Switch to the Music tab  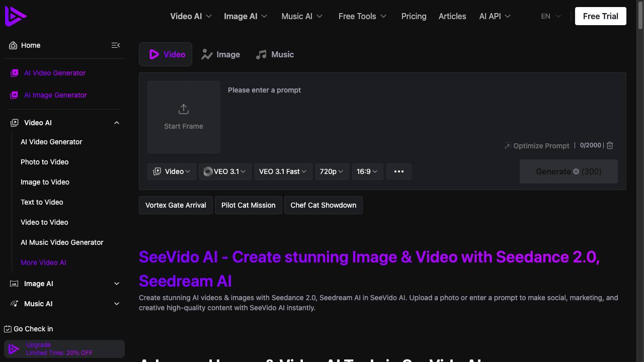275,54
